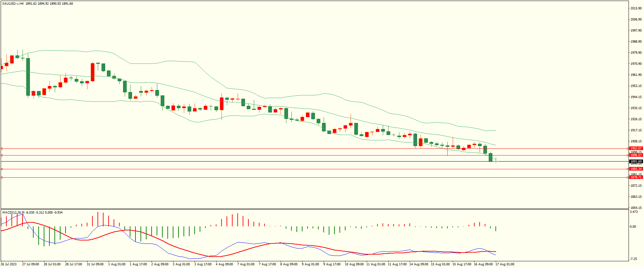Click the 1970.90 price scale label

pos(636,64)
